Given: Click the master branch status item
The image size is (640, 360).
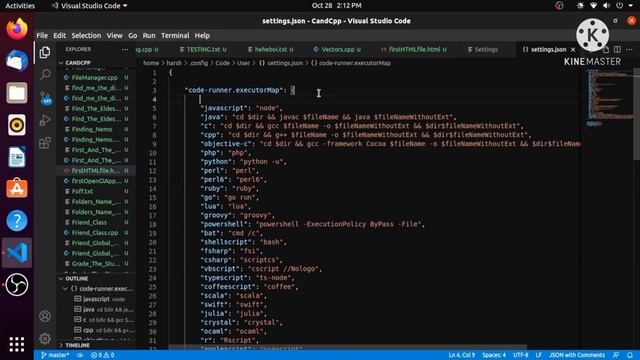Looking at the screenshot, I should tap(55, 355).
